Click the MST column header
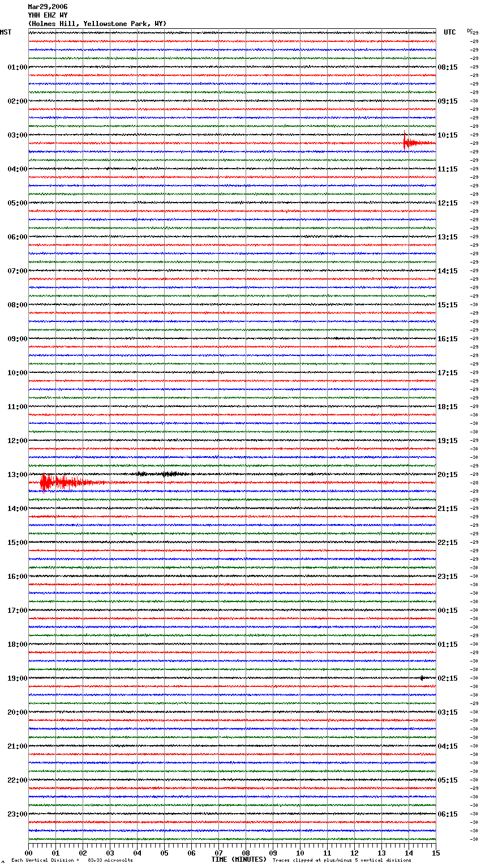Image resolution: width=481 pixels, height=868 pixels. [x=6, y=32]
